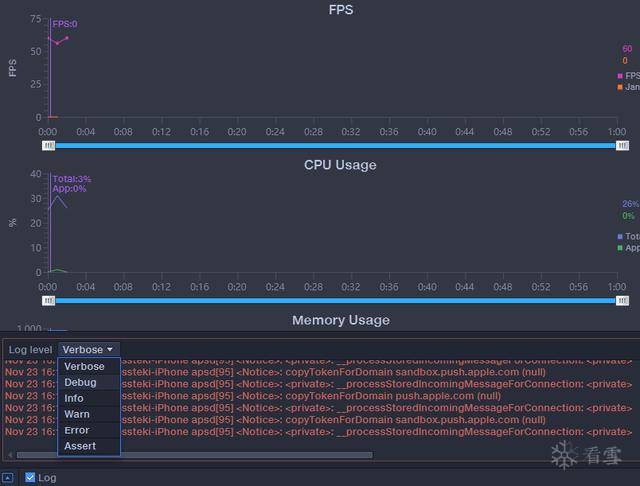Open the Log level Verbose dropdown
This screenshot has height=486, width=640.
click(x=88, y=350)
